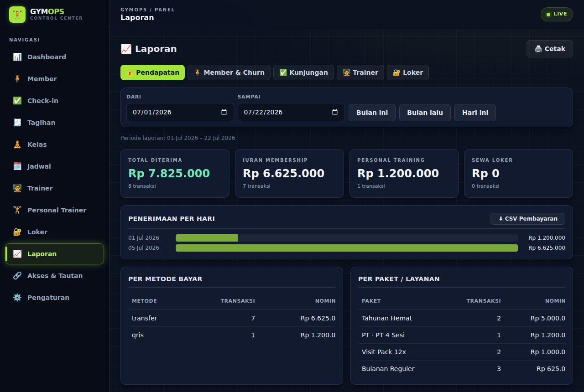Image resolution: width=584 pixels, height=392 pixels.
Task: Switch to the Member & Churn tab
Action: pos(229,72)
